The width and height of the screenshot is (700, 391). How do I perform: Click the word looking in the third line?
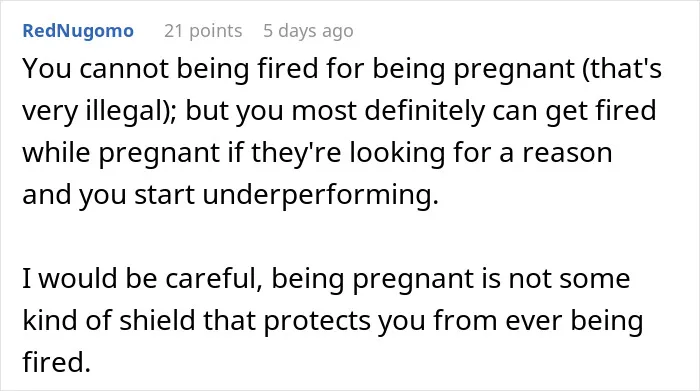tap(397, 153)
